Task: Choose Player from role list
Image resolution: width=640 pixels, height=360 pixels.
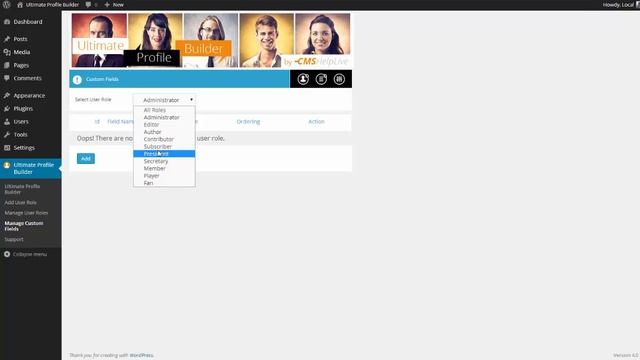Action: pos(164,176)
